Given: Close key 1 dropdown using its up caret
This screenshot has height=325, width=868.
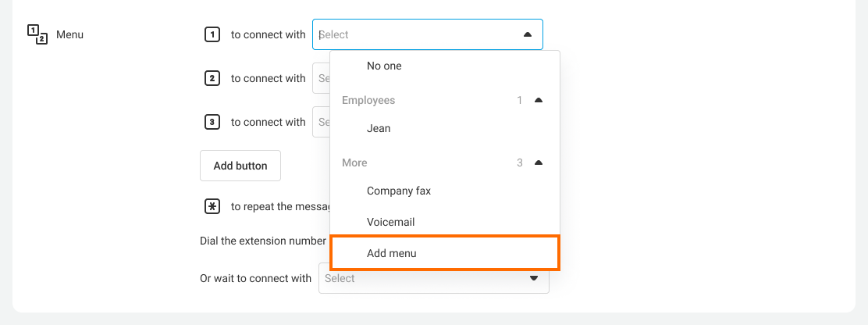Looking at the screenshot, I should (x=528, y=34).
